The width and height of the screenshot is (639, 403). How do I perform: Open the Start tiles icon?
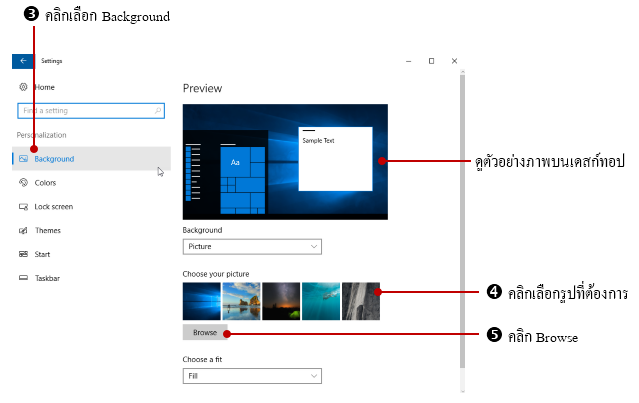click(x=23, y=254)
